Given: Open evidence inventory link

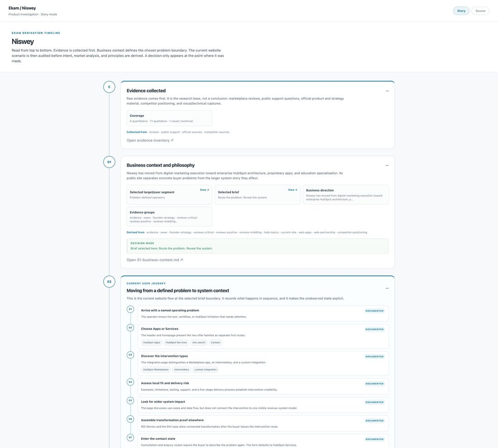Looking at the screenshot, I should pyautogui.click(x=150, y=140).
